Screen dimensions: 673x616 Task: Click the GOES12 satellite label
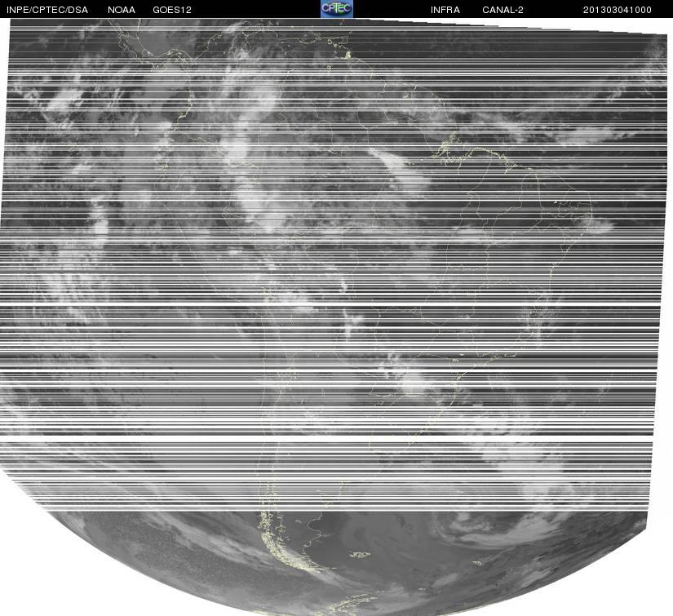click(172, 10)
